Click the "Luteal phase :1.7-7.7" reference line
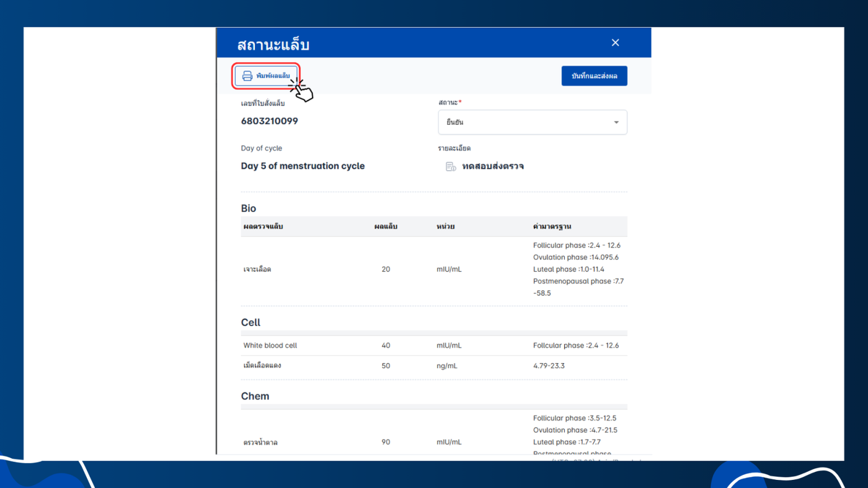The image size is (868, 488). click(566, 442)
